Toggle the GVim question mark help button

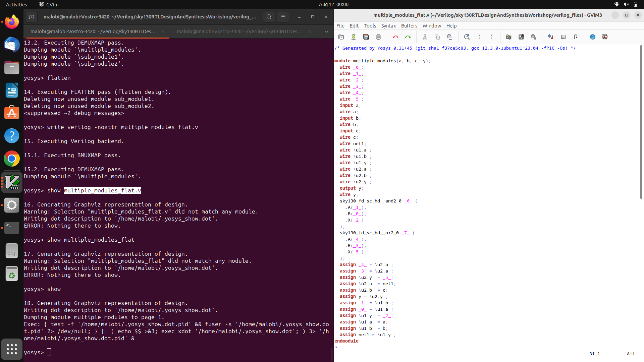click(x=593, y=37)
